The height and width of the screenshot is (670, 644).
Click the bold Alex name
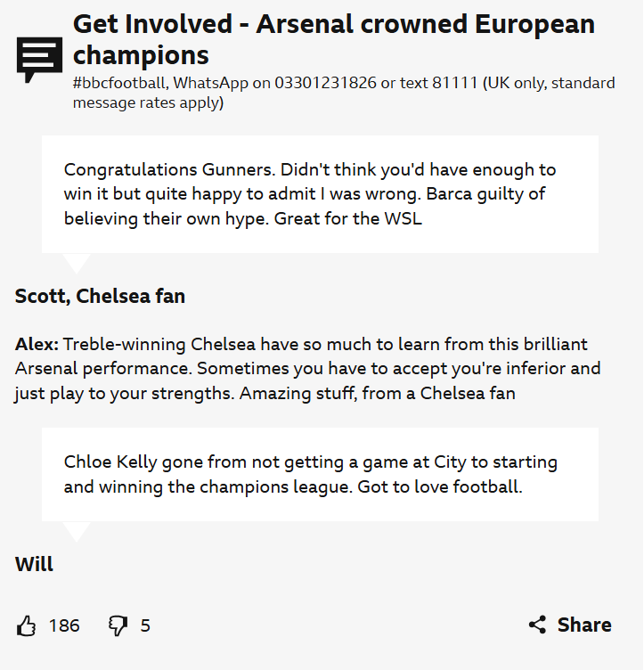click(x=37, y=344)
